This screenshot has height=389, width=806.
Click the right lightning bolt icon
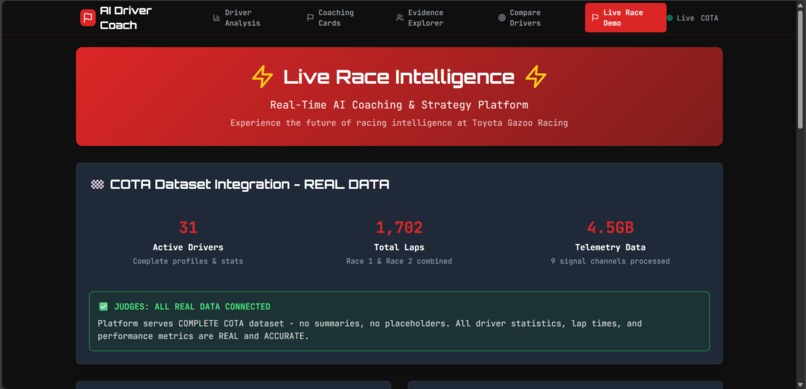tap(536, 77)
